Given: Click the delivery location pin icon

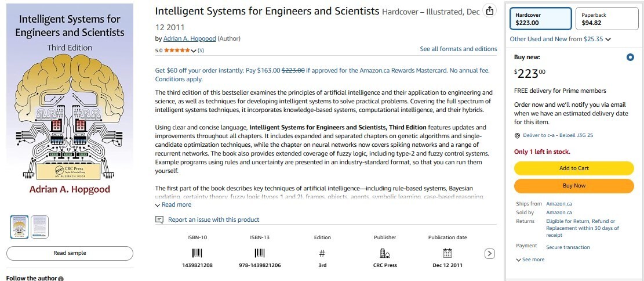Looking at the screenshot, I should click(x=517, y=135).
